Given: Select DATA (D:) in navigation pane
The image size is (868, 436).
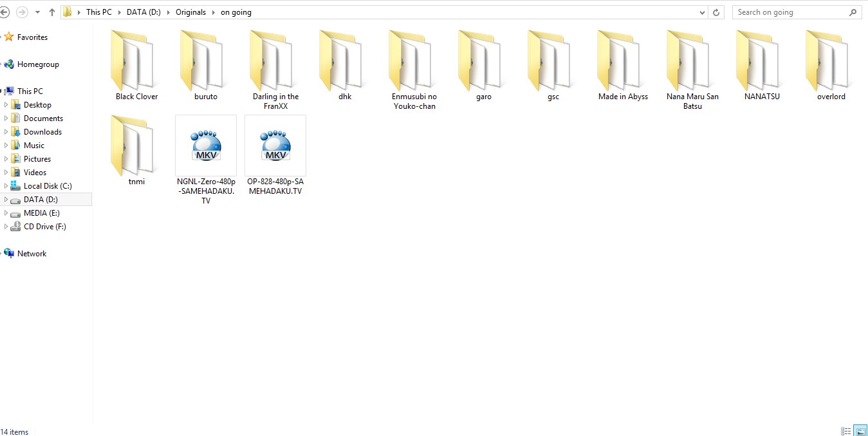Looking at the screenshot, I should click(41, 199).
